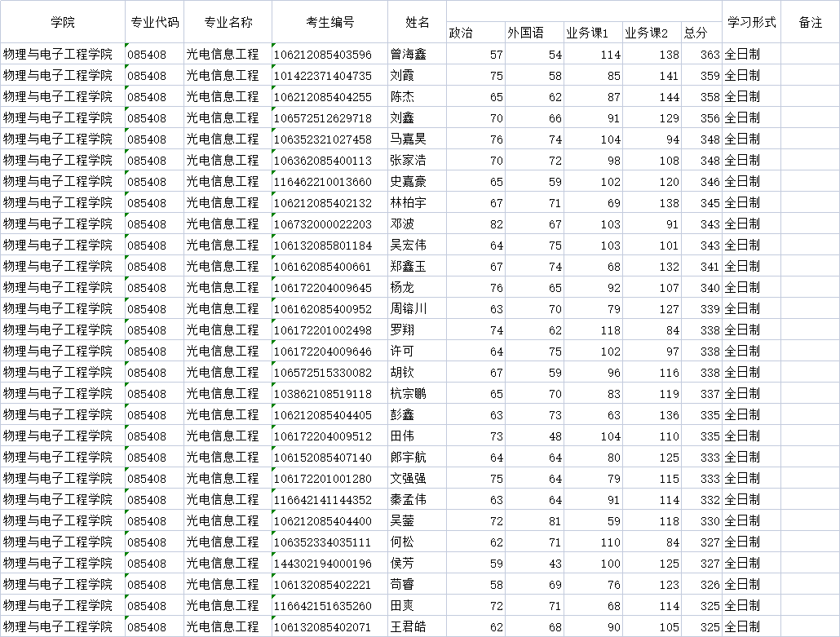Click candidate number 106132085801184

[329, 245]
